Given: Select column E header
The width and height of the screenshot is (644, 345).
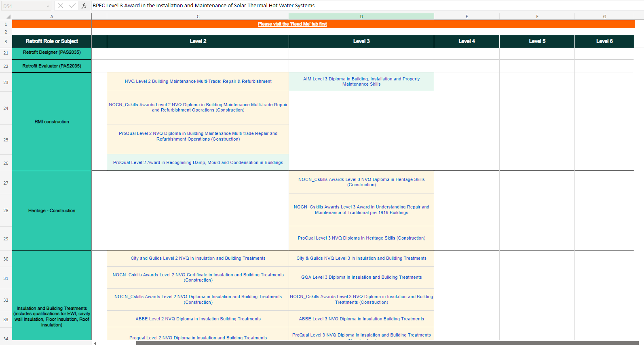Looking at the screenshot, I should tap(467, 17).
